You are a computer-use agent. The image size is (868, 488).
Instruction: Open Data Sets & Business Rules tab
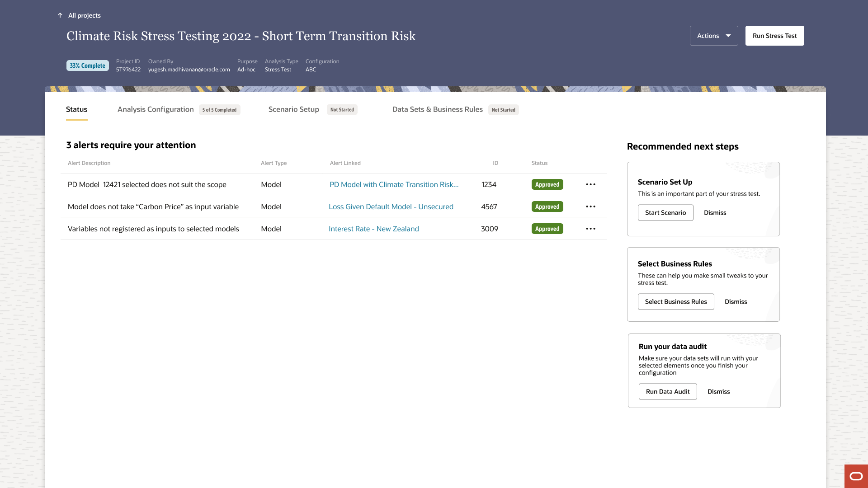point(438,109)
